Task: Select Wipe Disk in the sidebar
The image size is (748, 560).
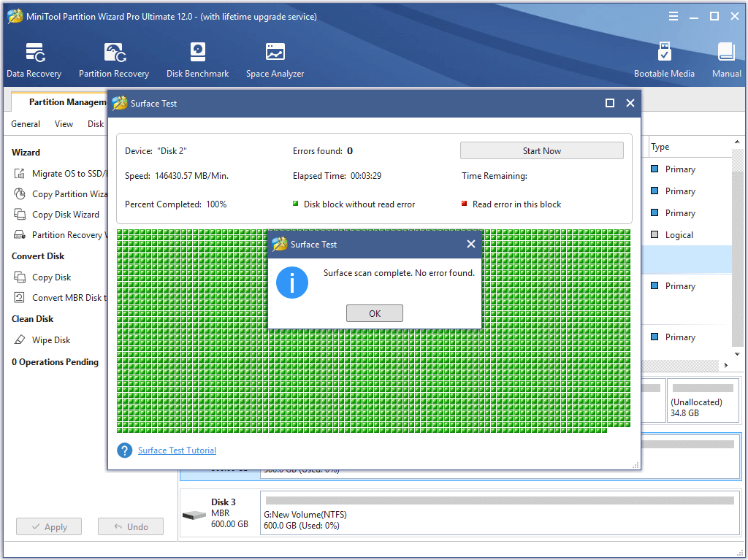Action: [48, 340]
